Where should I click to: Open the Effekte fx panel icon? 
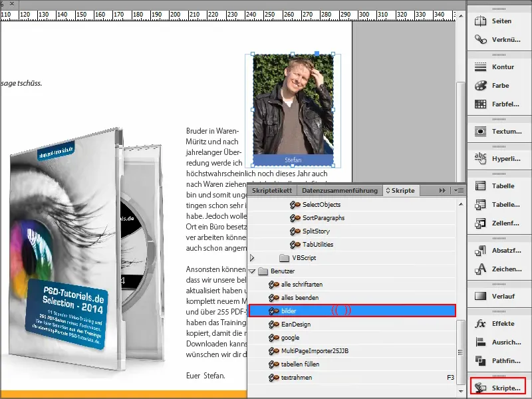pyautogui.click(x=480, y=324)
